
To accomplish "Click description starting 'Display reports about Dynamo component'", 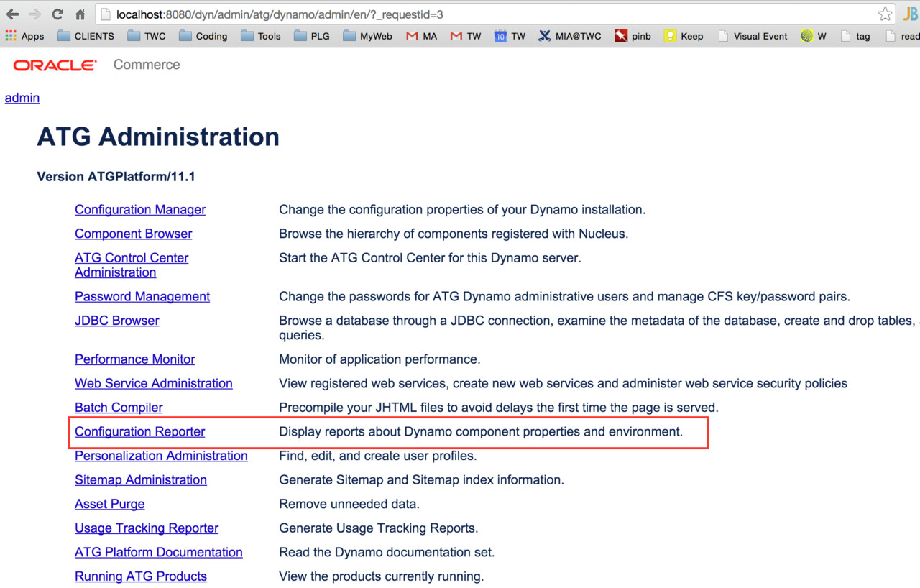I will click(481, 431).
